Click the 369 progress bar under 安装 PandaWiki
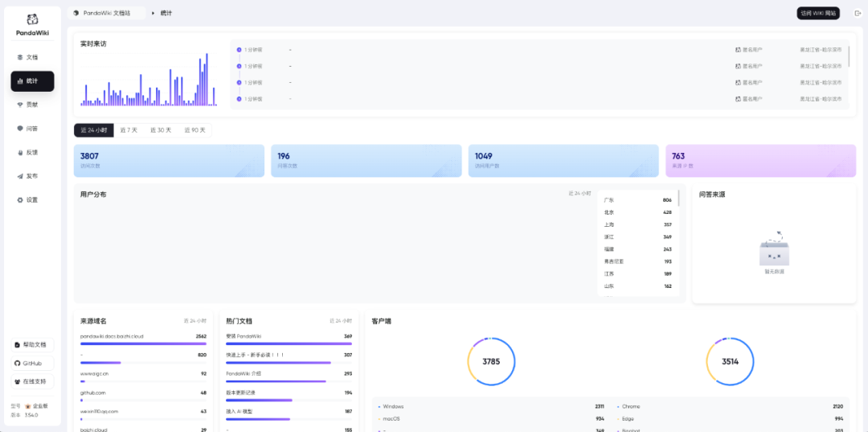This screenshot has width=868, height=432. coord(289,344)
